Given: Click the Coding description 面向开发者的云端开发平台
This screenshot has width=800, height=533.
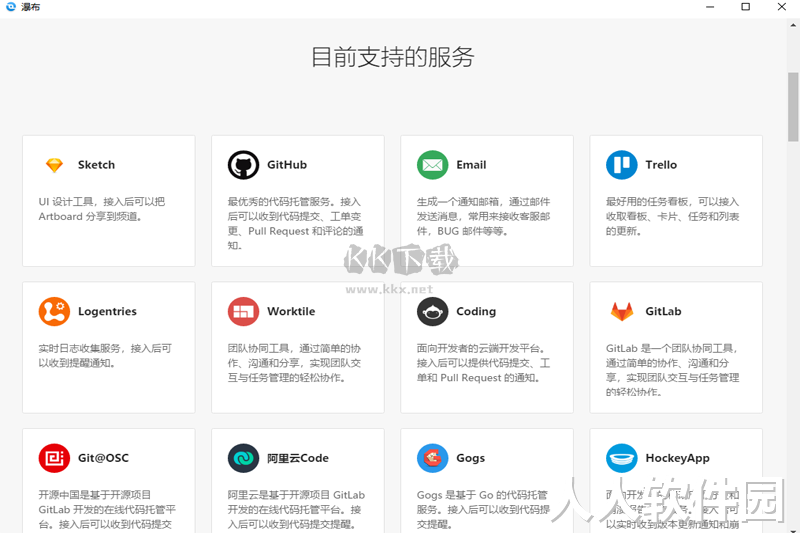Looking at the screenshot, I should 483,363.
